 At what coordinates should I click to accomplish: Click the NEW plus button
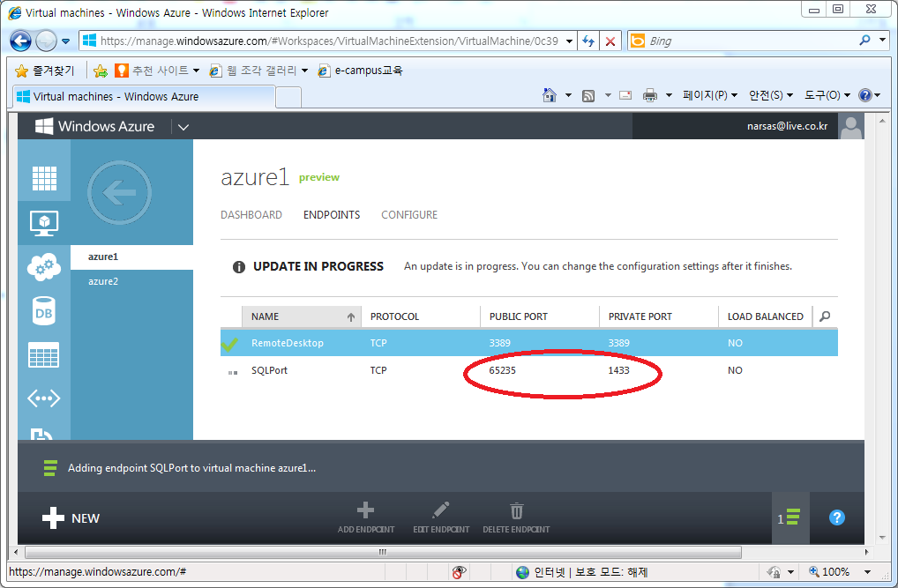(x=71, y=518)
